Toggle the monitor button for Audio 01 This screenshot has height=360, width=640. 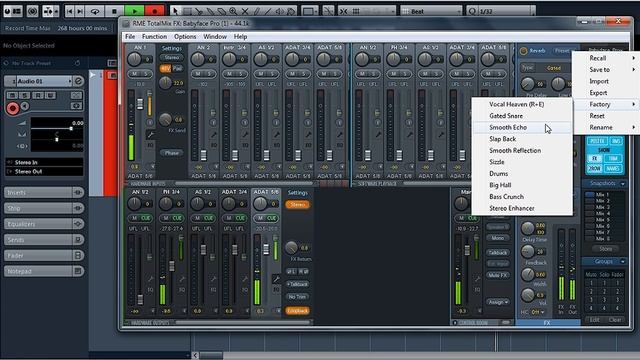[x=25, y=107]
